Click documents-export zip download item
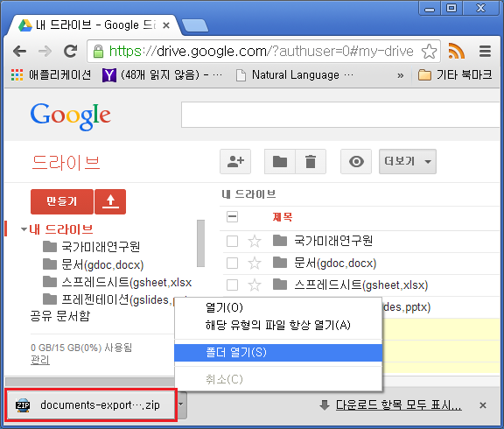Screen dimensions: 504x429 coord(91,405)
